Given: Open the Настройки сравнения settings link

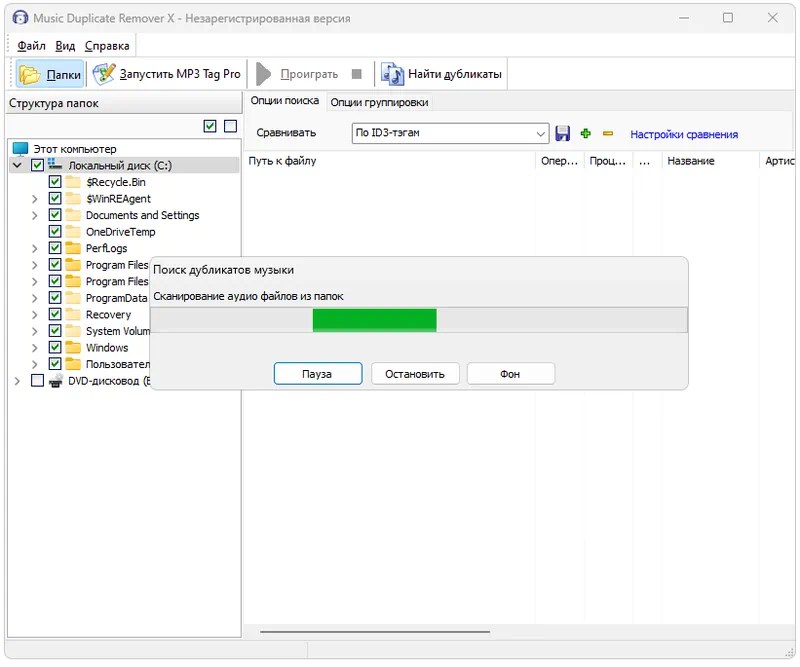Looking at the screenshot, I should (x=687, y=133).
